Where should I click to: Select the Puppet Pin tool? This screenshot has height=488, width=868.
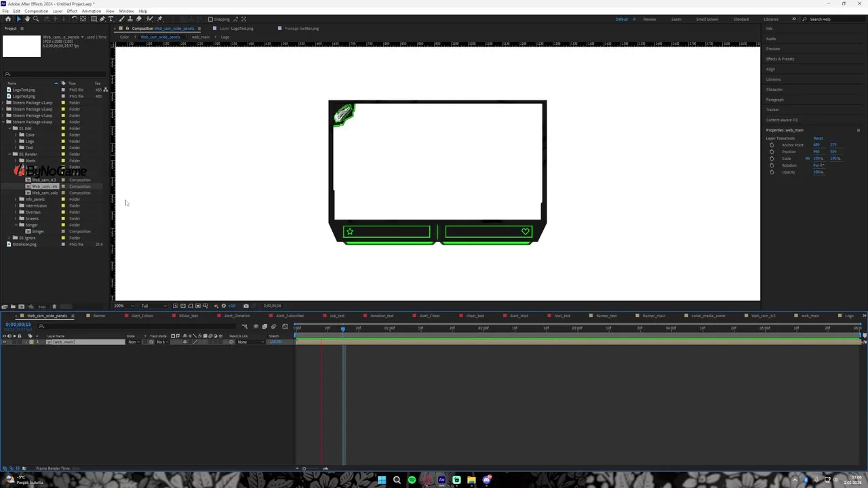click(x=159, y=19)
